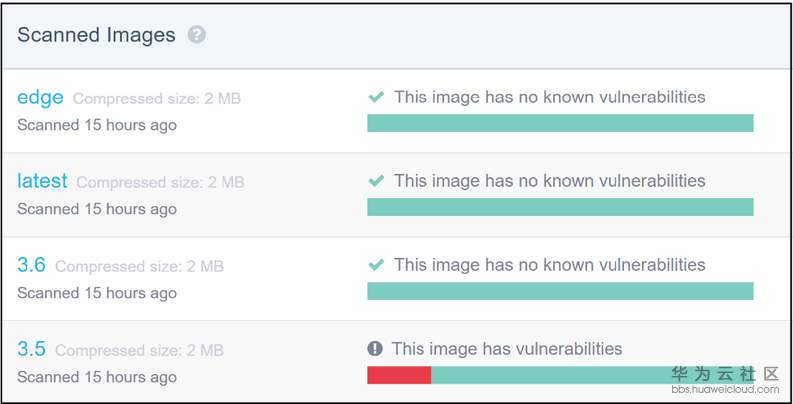793x404 pixels.
Task: Open the latest image tag
Action: click(x=42, y=182)
